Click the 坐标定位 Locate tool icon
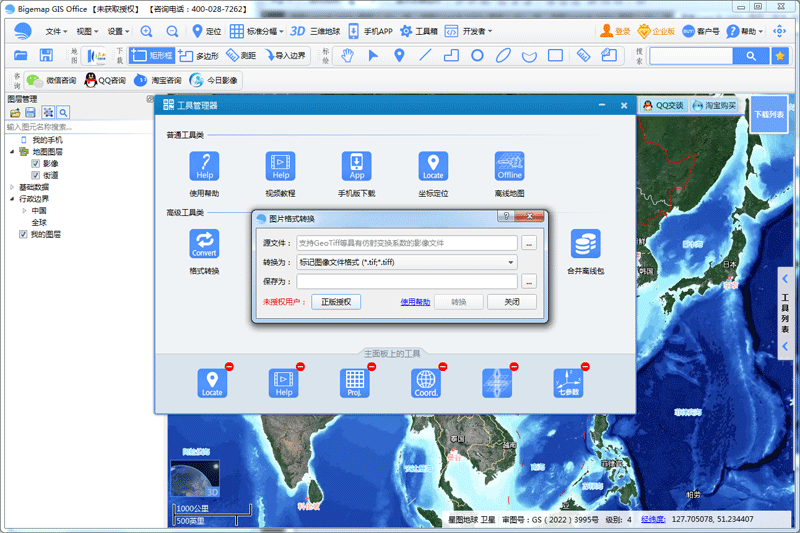The width and height of the screenshot is (800, 533). pos(432,166)
